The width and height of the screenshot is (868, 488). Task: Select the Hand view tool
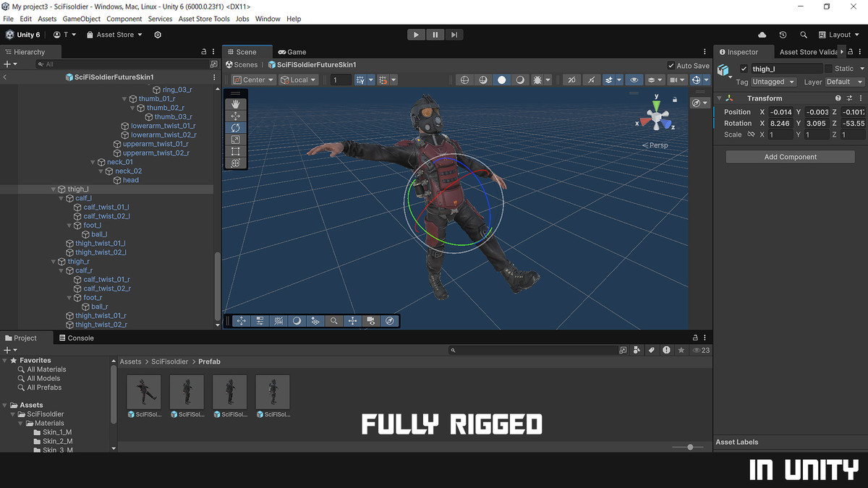click(235, 104)
